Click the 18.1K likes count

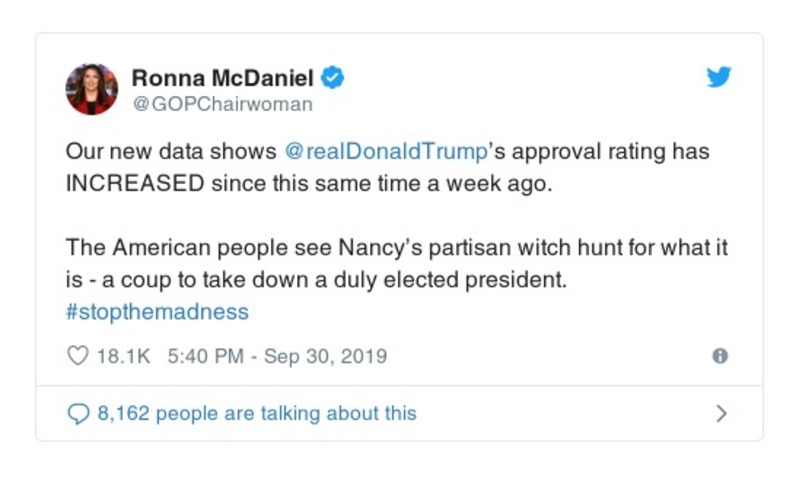(x=123, y=356)
